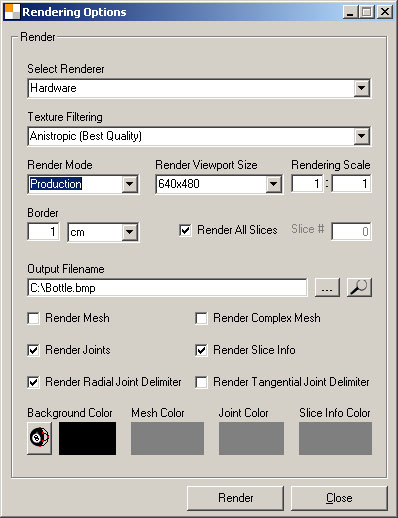Image resolution: width=398 pixels, height=518 pixels.
Task: Maximize the Rendering Options window
Action: pyautogui.click(x=367, y=12)
